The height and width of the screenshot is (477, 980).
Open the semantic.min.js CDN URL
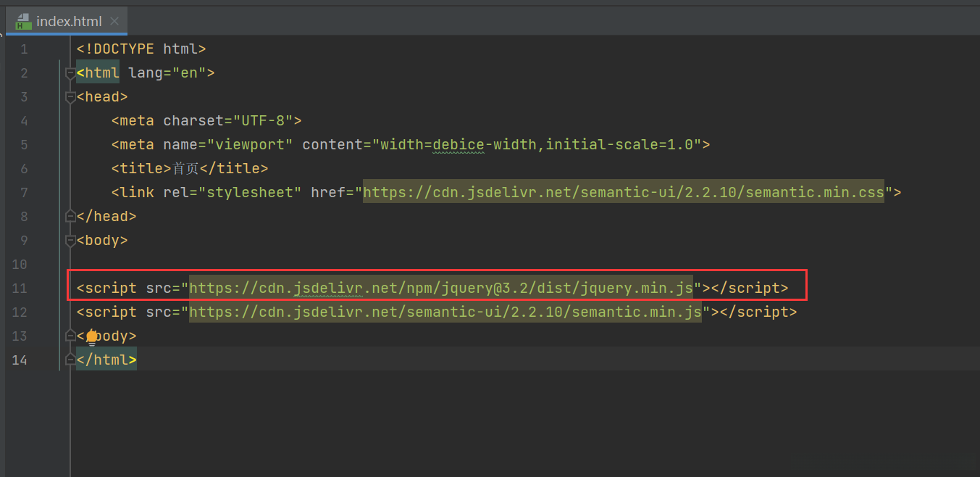pos(445,312)
